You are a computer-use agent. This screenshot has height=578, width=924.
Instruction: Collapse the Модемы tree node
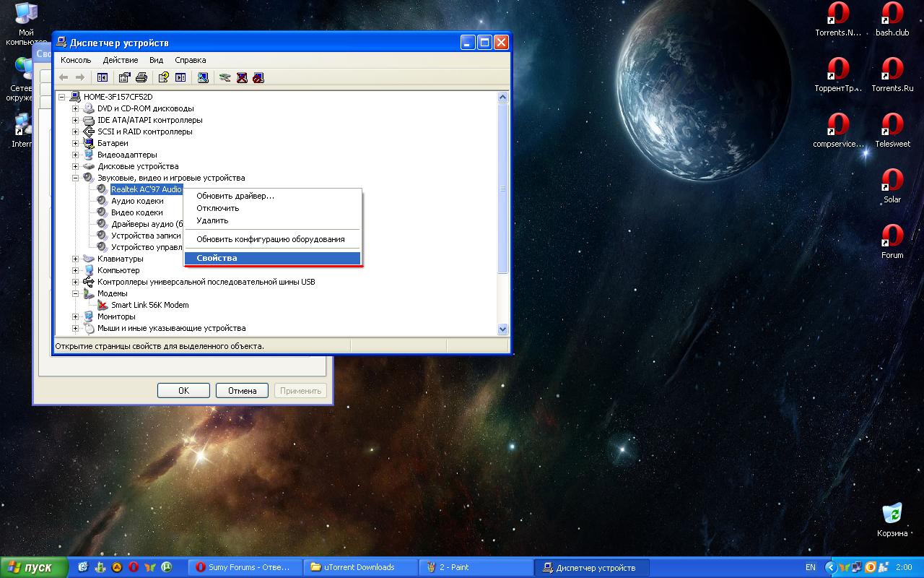tap(76, 293)
